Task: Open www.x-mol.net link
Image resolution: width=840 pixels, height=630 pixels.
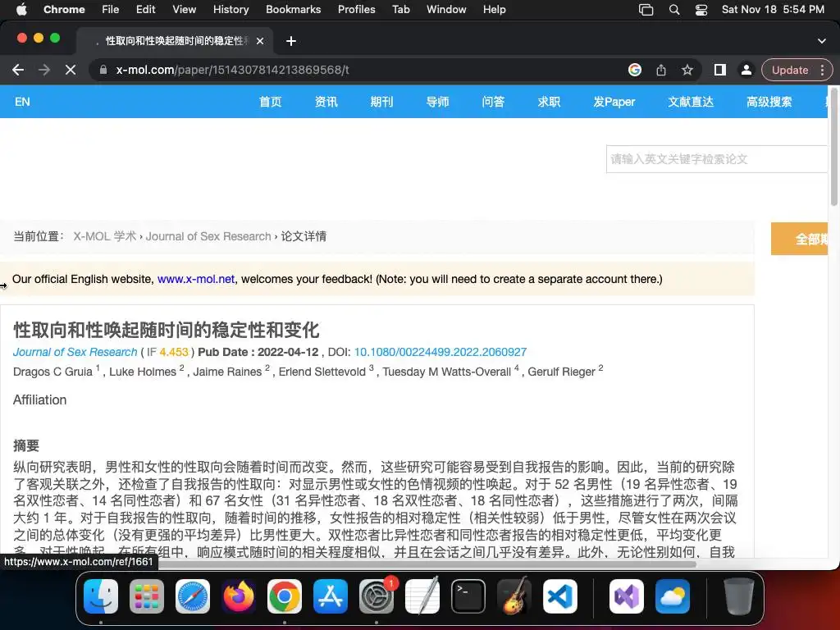Action: pyautogui.click(x=196, y=279)
